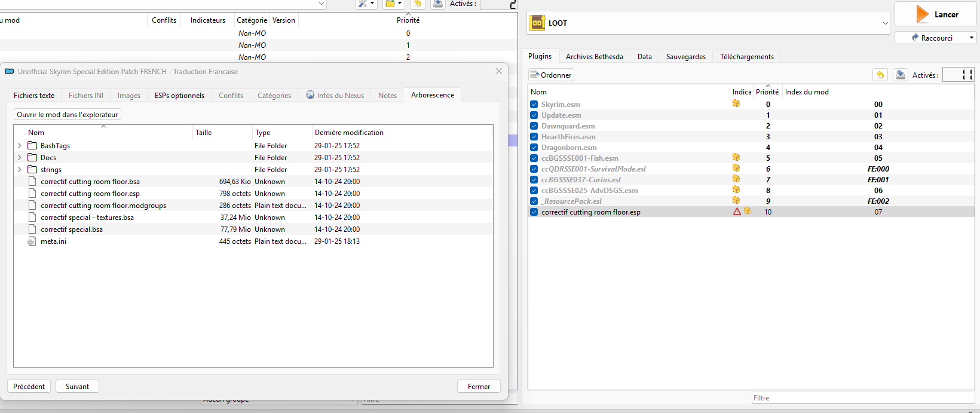Click the meta.ini file icon

32,241
